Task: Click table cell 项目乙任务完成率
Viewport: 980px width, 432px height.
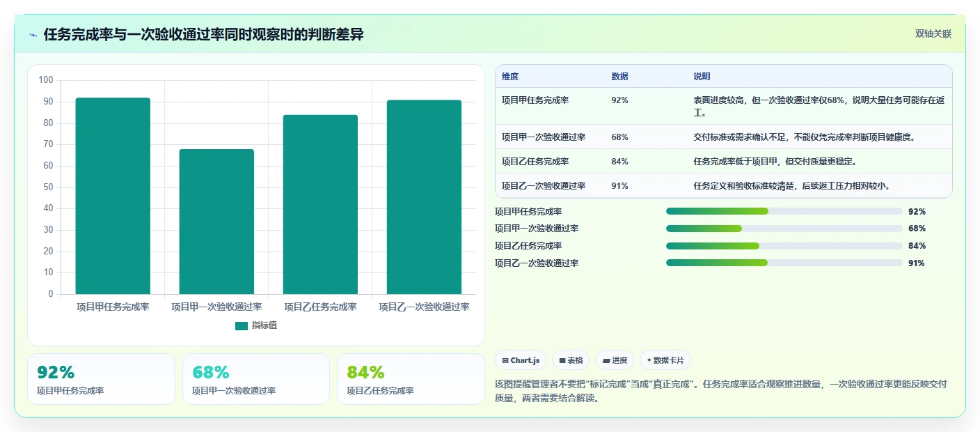Action: coord(535,161)
